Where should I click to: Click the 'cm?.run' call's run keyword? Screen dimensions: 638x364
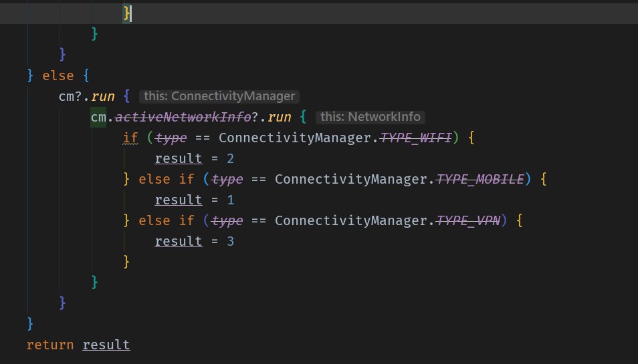point(102,96)
